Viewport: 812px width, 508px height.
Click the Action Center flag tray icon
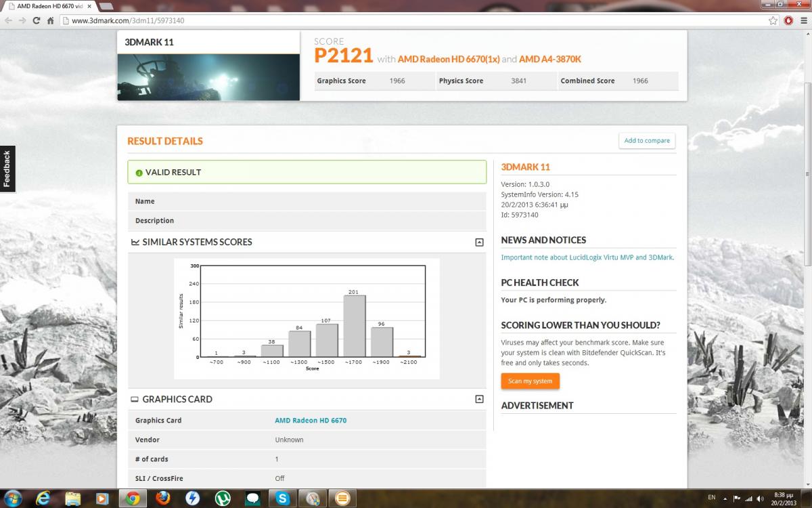(x=738, y=498)
